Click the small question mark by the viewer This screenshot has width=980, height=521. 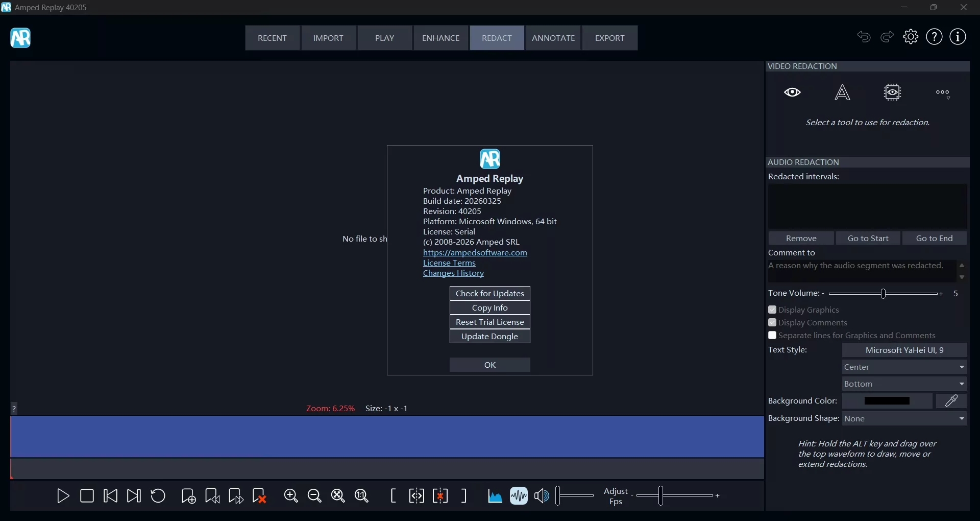tap(14, 409)
